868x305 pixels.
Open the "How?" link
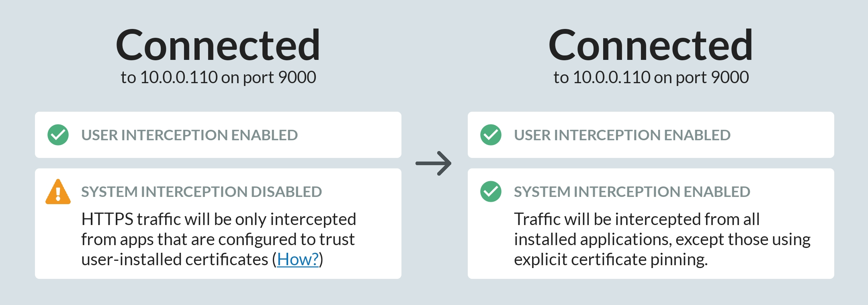[x=298, y=260]
